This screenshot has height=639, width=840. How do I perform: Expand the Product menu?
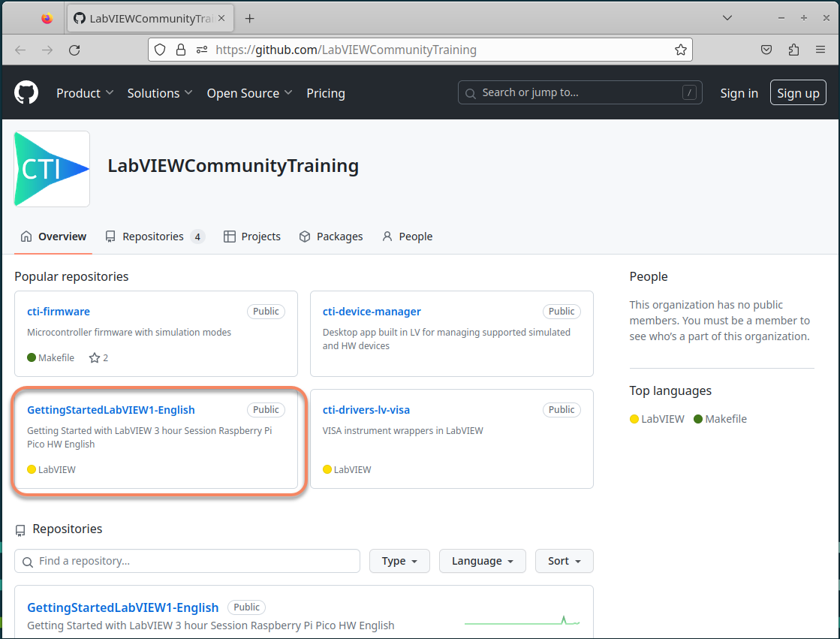point(85,93)
